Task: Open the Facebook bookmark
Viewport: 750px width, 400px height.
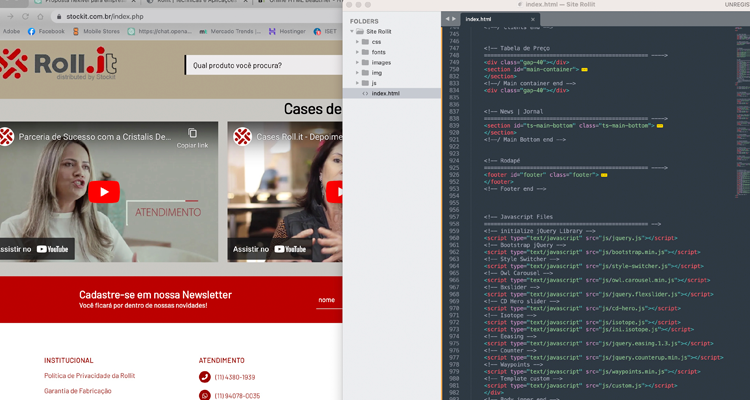Action: pyautogui.click(x=45, y=31)
